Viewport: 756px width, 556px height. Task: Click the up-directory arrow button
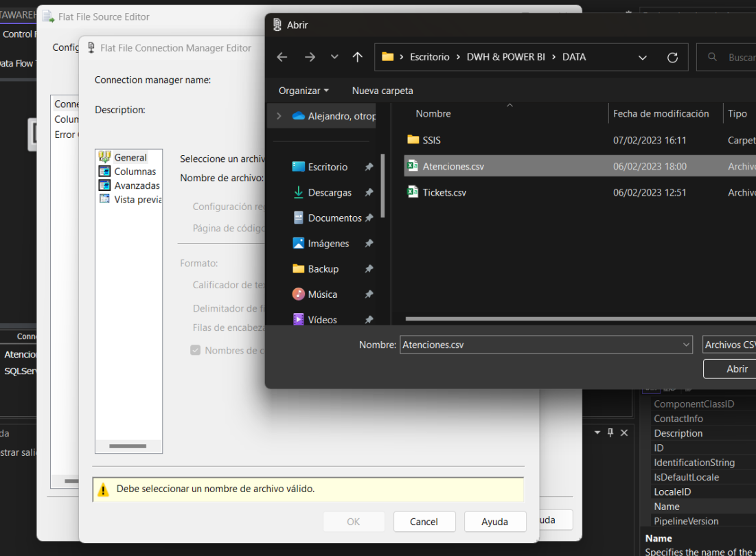pos(357,58)
